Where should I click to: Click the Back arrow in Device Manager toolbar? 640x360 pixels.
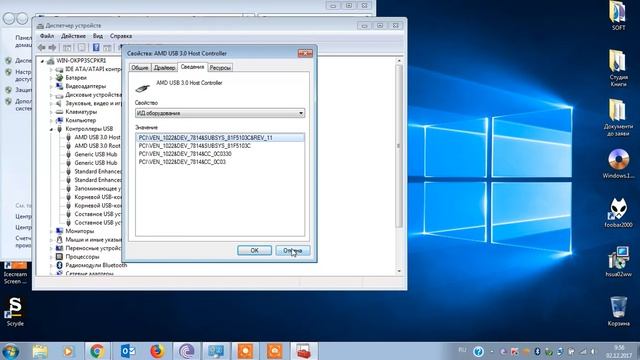(x=42, y=48)
